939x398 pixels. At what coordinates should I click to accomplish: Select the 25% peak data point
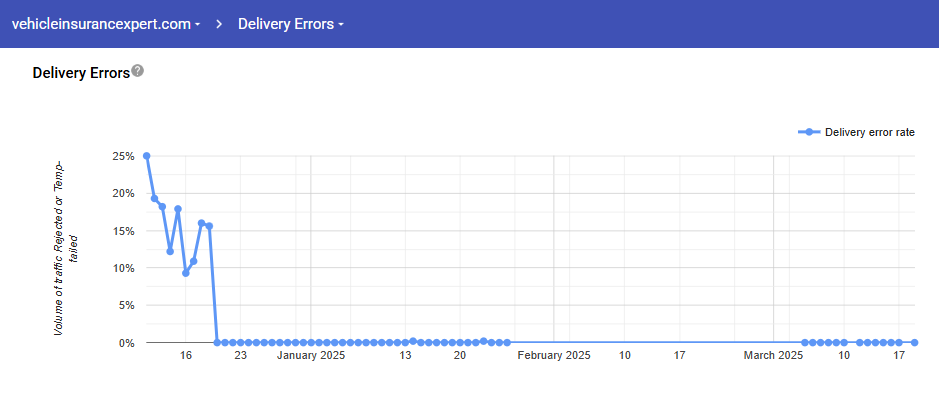147,156
